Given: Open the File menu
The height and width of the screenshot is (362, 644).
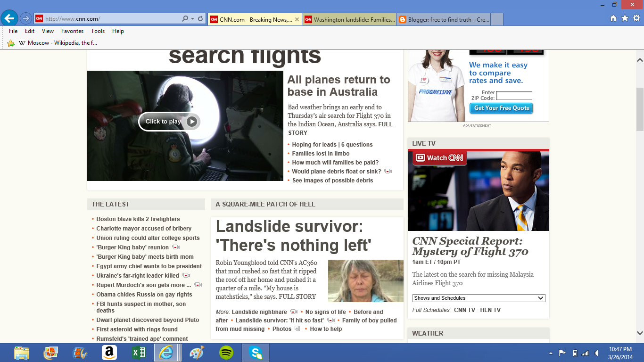Looking at the screenshot, I should pos(13,31).
